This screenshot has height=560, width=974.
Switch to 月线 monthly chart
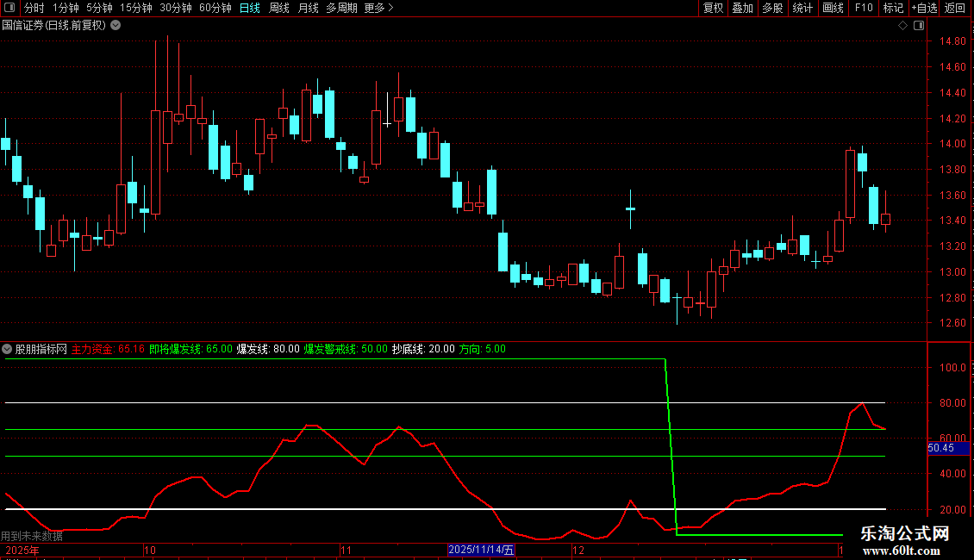pos(308,8)
